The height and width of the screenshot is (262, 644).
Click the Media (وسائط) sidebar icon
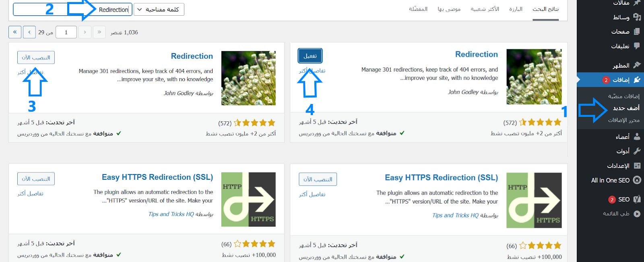pyautogui.click(x=637, y=17)
